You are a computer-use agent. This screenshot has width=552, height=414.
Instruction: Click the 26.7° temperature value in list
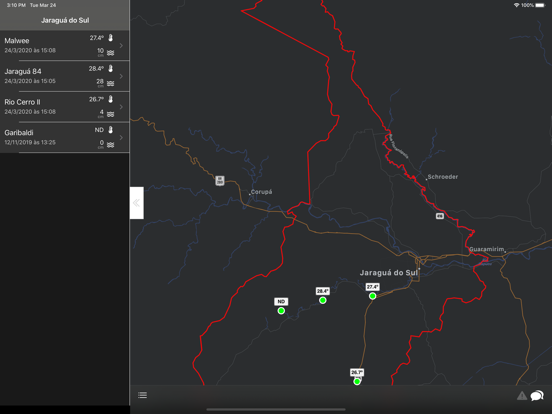click(x=96, y=99)
